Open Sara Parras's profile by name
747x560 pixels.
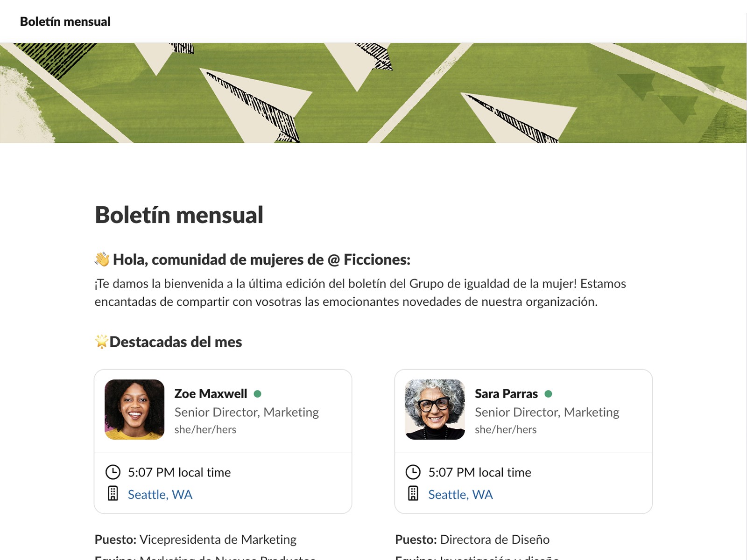point(506,394)
